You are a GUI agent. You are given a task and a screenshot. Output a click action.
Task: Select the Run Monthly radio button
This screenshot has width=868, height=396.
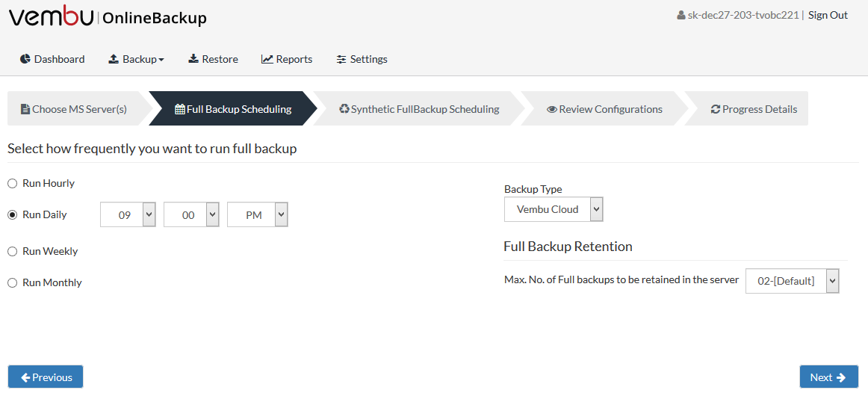coord(12,283)
